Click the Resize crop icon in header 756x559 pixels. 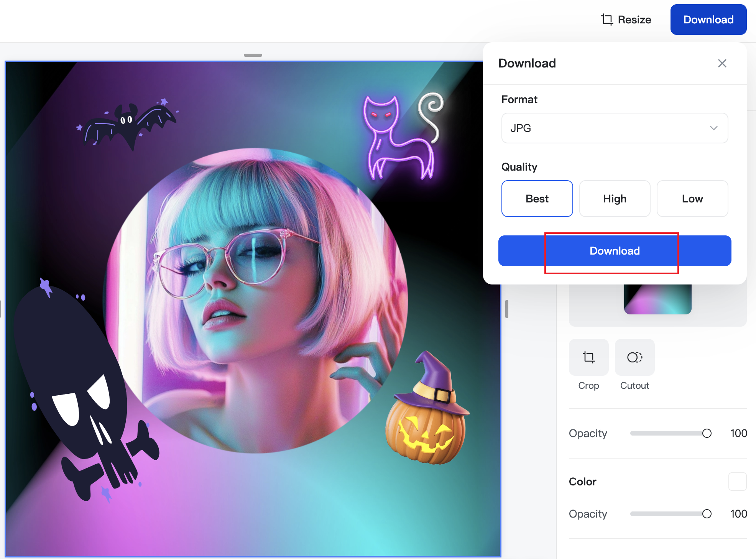(607, 20)
